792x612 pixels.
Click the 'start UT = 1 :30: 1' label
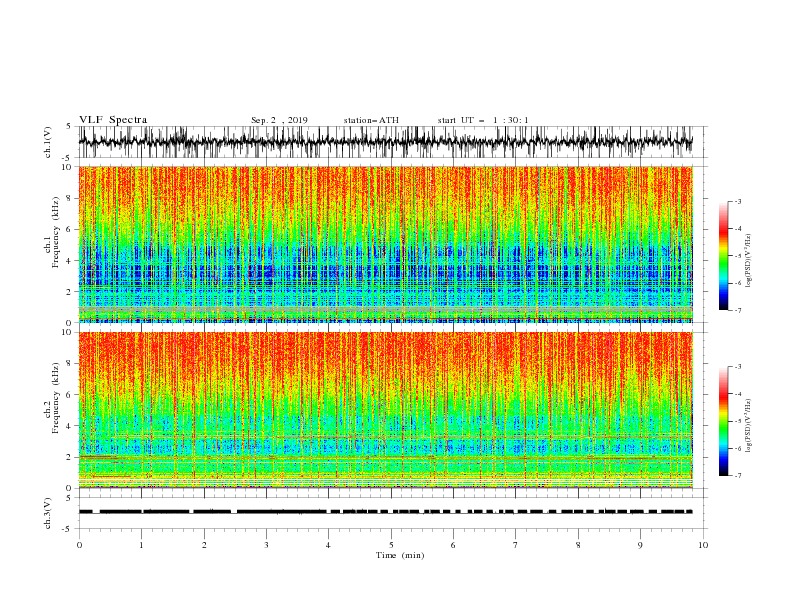(x=483, y=120)
